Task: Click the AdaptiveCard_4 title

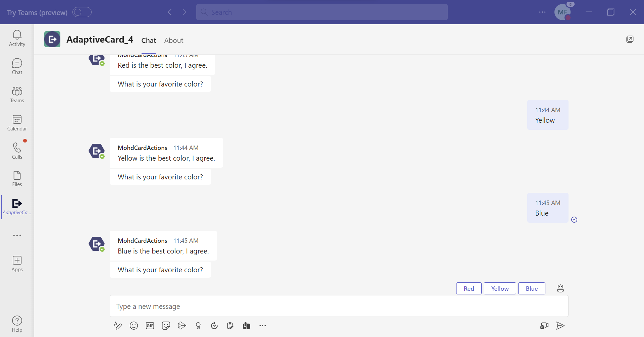Action: pyautogui.click(x=100, y=40)
